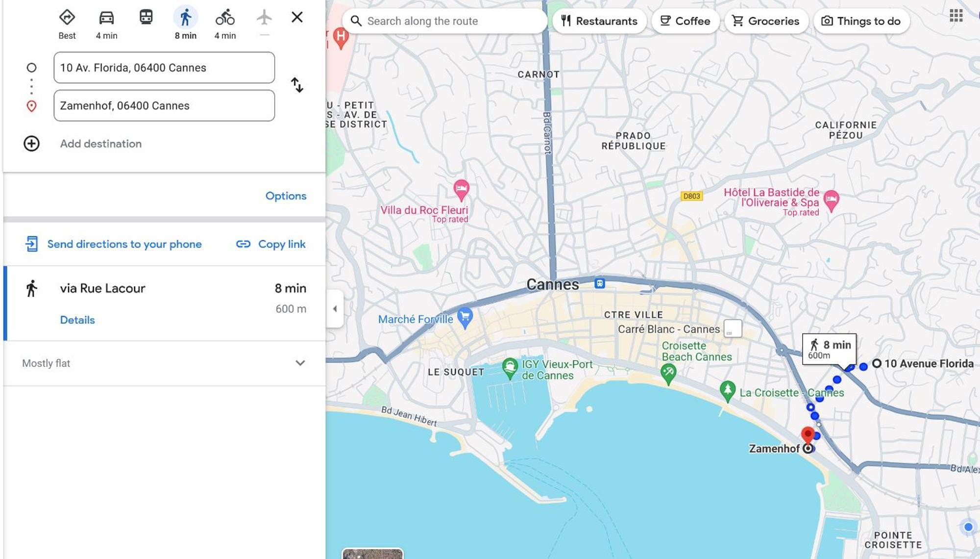The image size is (980, 559).
Task: Click the Cannes train station icon
Action: point(600,283)
